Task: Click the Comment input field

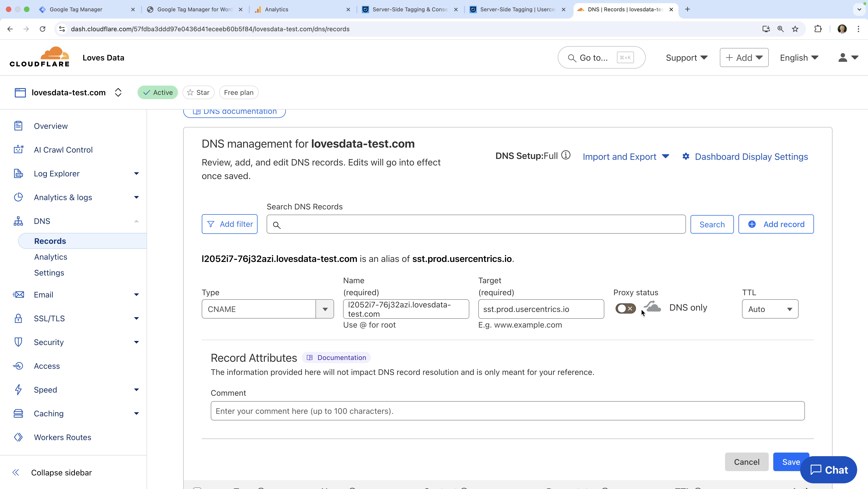Action: (x=507, y=411)
